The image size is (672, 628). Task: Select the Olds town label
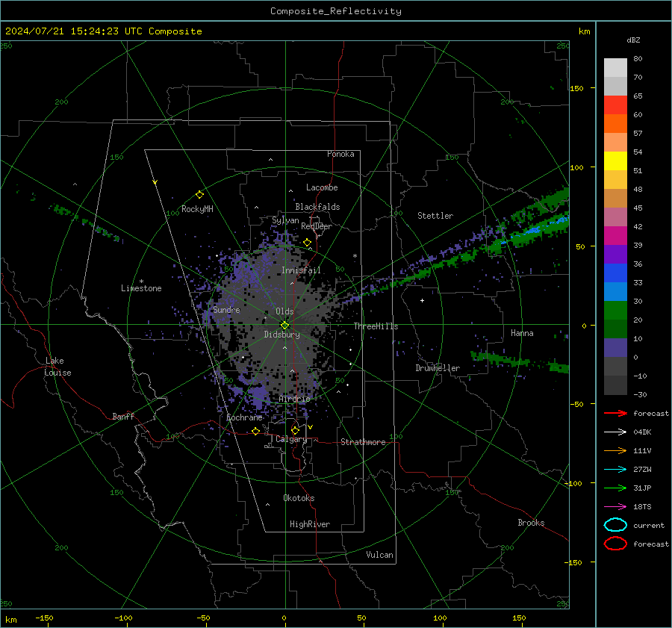pyautogui.click(x=284, y=311)
